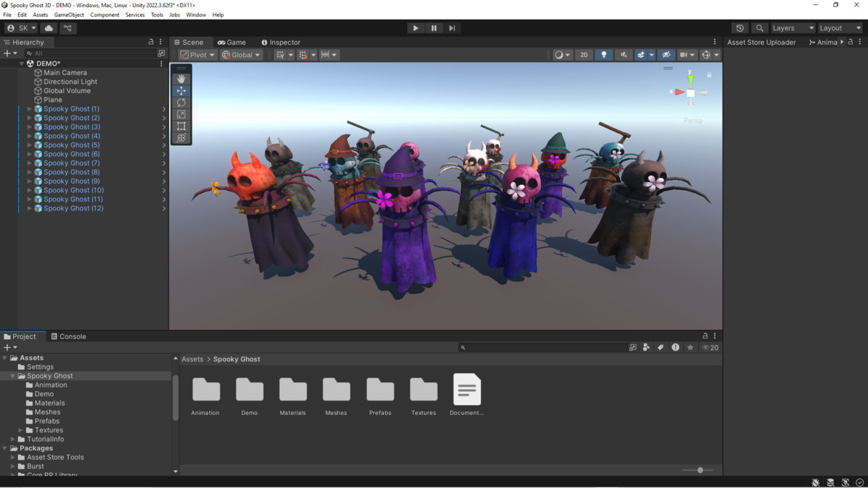Click Search by Import Log Type
Screen dimensions: 868x488
tap(676, 348)
